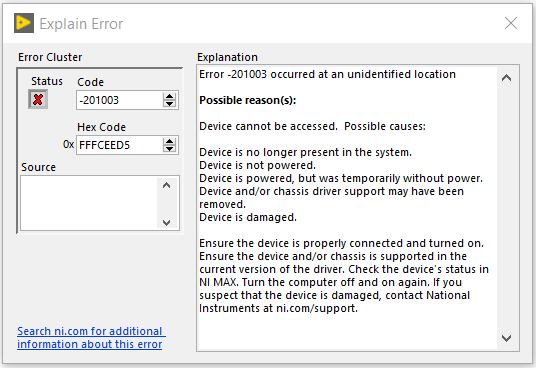Click the Error Cluster label
The height and width of the screenshot is (368, 536).
tap(50, 57)
